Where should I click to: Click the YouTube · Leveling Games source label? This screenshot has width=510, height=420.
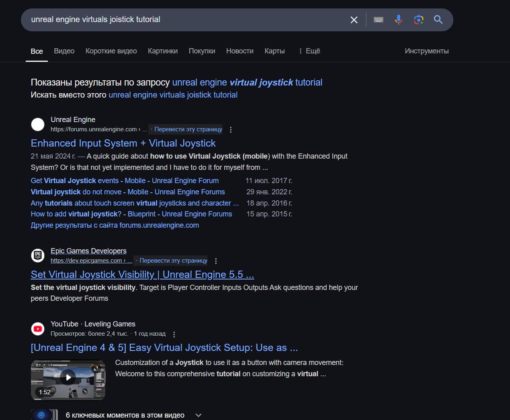tap(93, 324)
